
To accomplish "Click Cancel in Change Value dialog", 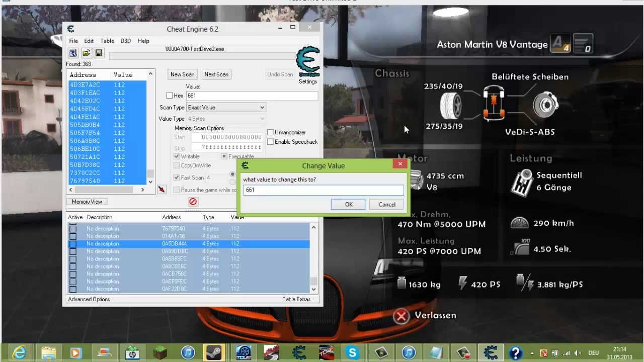I will coord(387,205).
